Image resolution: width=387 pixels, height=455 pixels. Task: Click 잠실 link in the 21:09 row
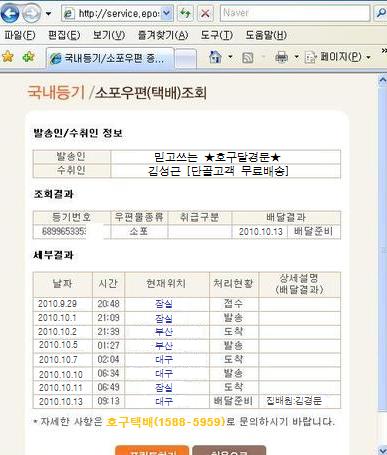tap(164, 318)
